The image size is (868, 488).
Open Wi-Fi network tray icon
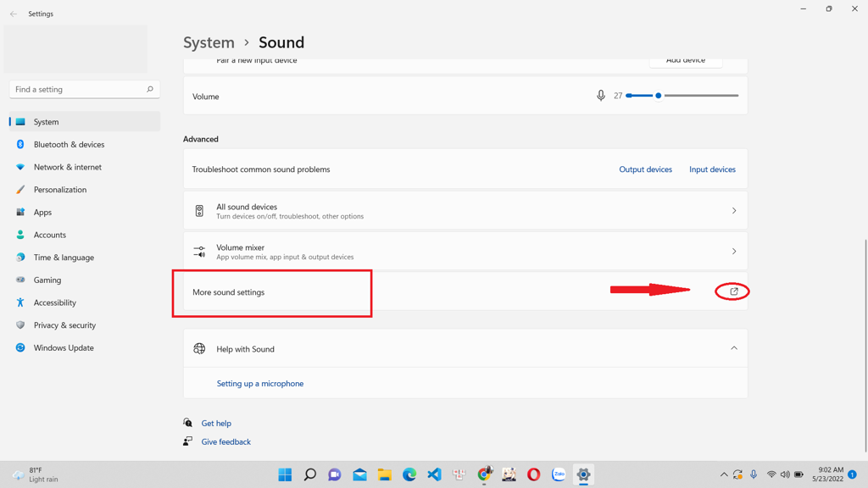pos(771,474)
